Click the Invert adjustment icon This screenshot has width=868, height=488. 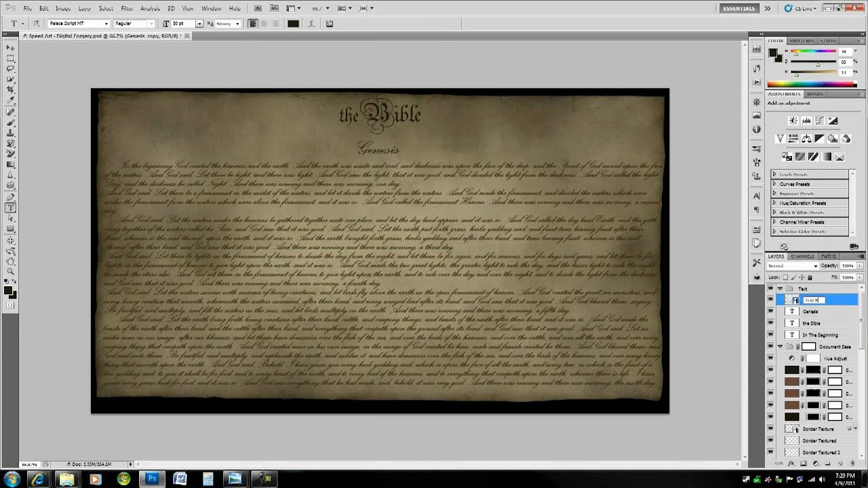coord(787,157)
